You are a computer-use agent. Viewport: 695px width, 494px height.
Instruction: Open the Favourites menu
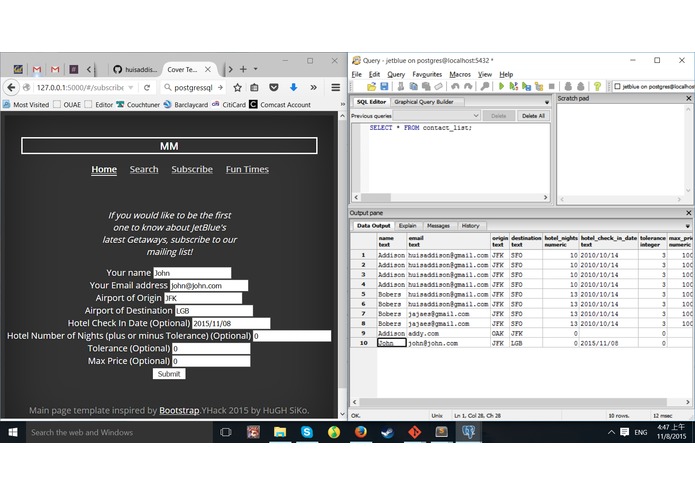click(427, 74)
